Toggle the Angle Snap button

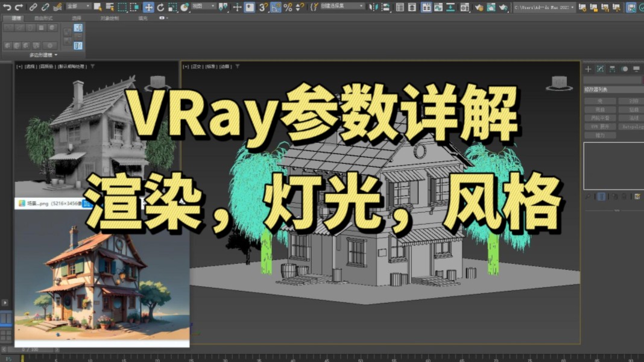[x=276, y=7]
